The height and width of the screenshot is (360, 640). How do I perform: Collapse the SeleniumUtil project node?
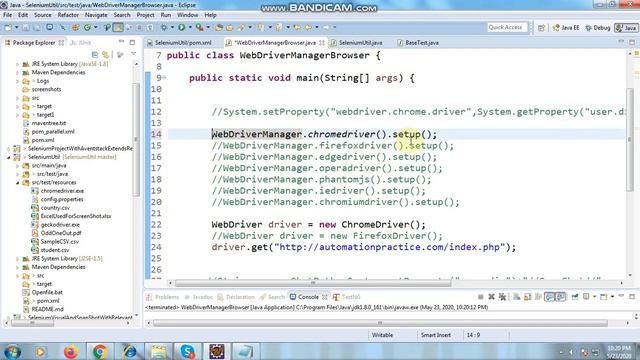pos(9,157)
